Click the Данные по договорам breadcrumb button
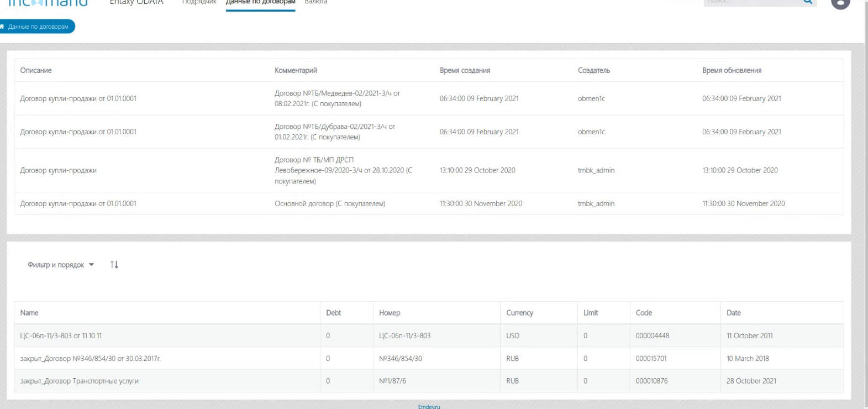The height and width of the screenshot is (409, 868). [x=38, y=27]
